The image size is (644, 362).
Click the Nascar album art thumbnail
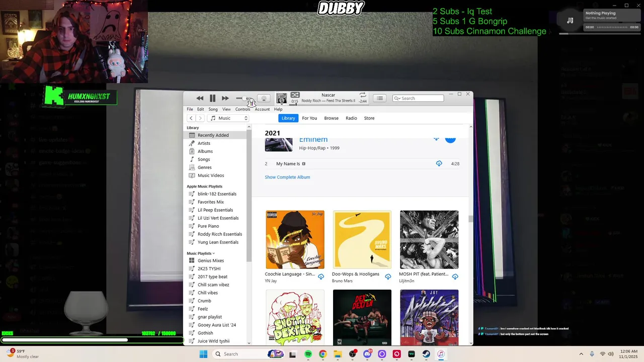tap(282, 99)
